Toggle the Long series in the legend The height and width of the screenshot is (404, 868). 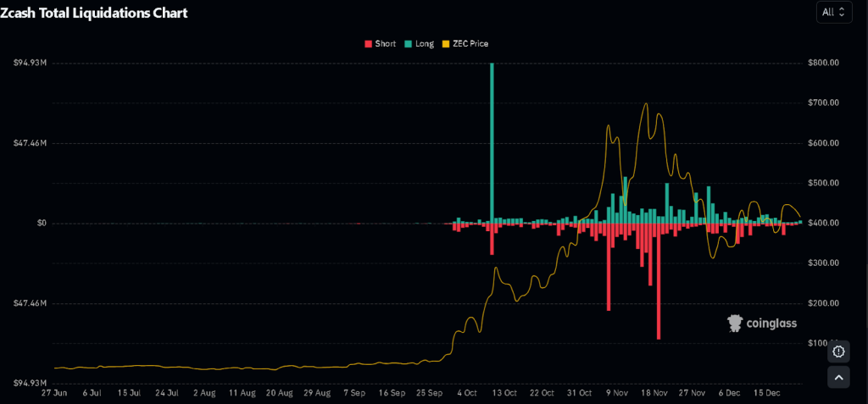[419, 44]
